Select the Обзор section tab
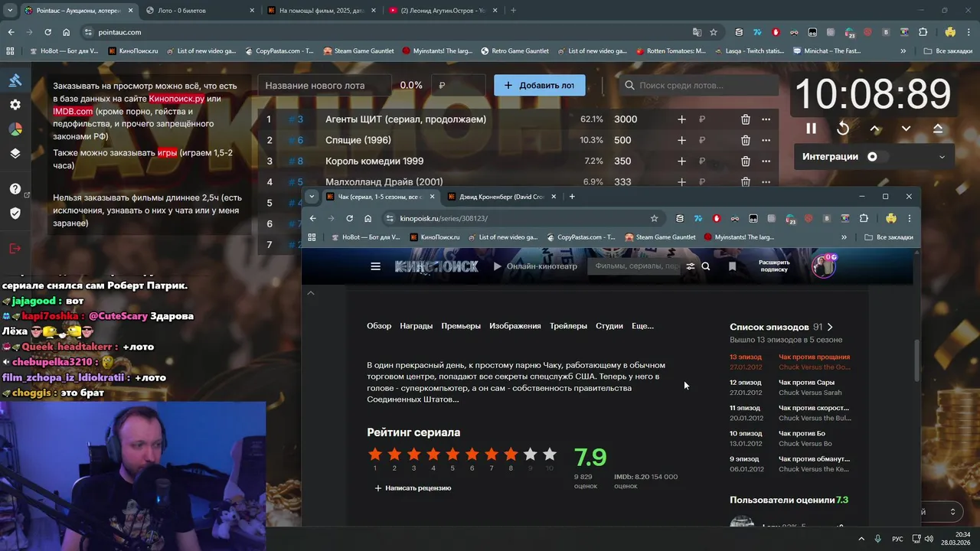Viewport: 980px width, 551px height. click(379, 326)
